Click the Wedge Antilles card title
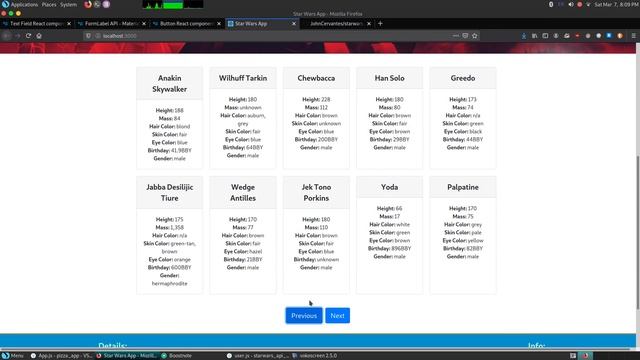The image size is (640, 360). click(x=243, y=192)
